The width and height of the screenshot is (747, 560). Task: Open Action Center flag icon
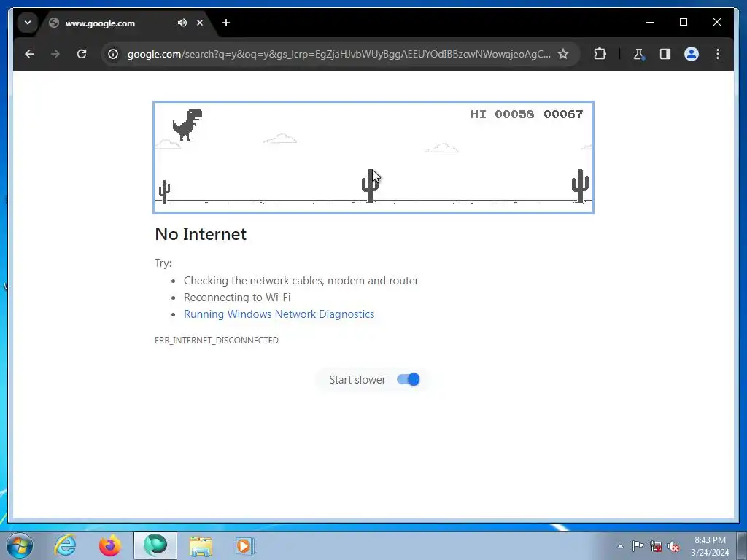(638, 545)
